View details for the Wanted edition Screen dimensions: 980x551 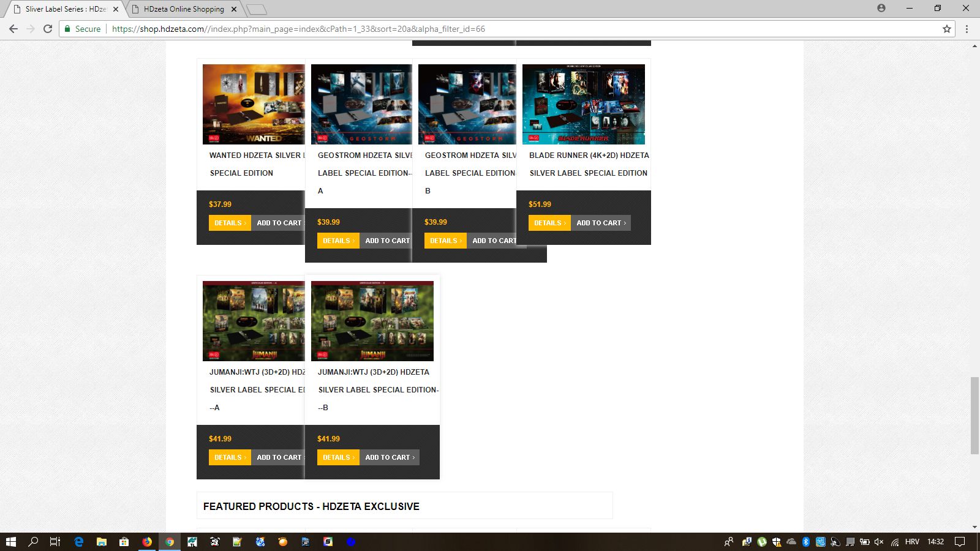coord(230,223)
